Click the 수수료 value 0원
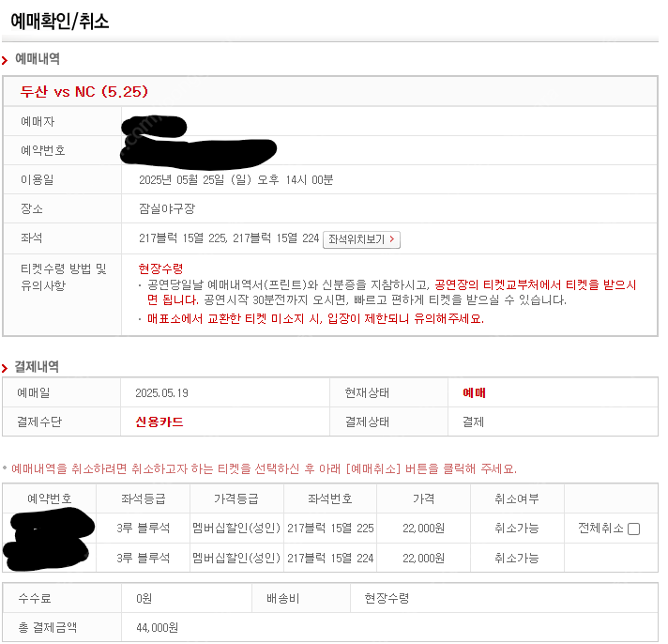Viewport: 668px width, 644px height. (144, 599)
